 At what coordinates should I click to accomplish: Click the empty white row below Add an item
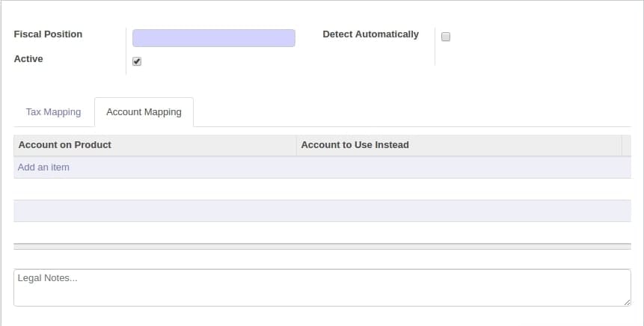click(x=322, y=189)
